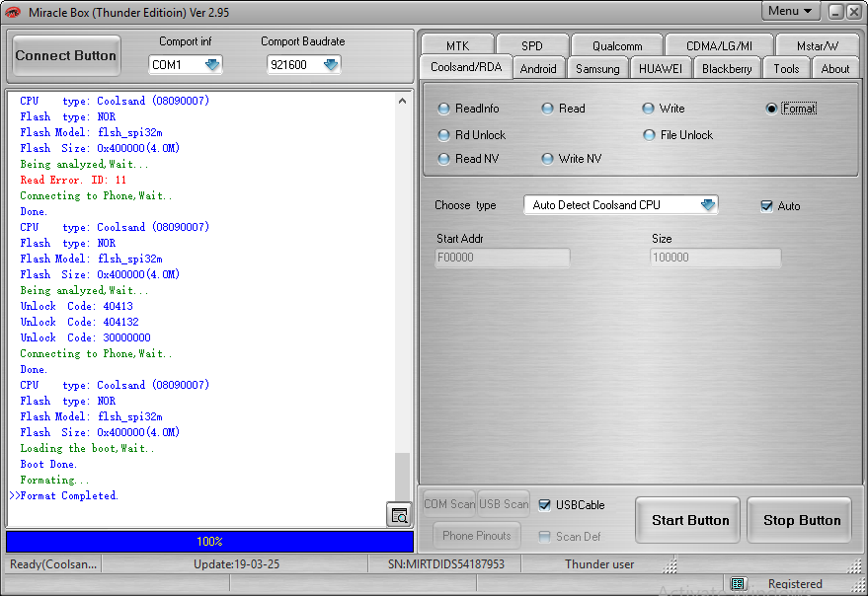Switch to the CDMA/LG/MI tab
Screen dimensions: 868x596
click(719, 45)
